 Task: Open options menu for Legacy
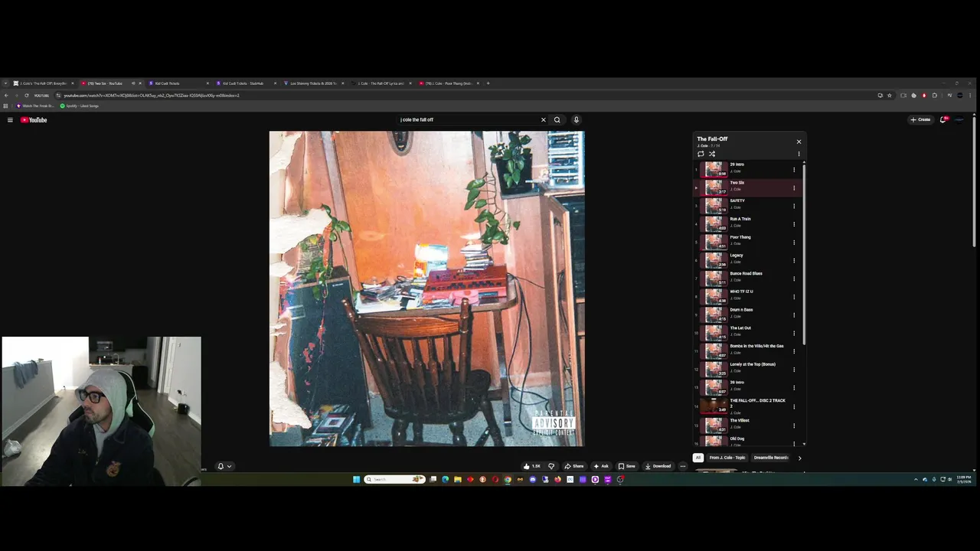[794, 261]
